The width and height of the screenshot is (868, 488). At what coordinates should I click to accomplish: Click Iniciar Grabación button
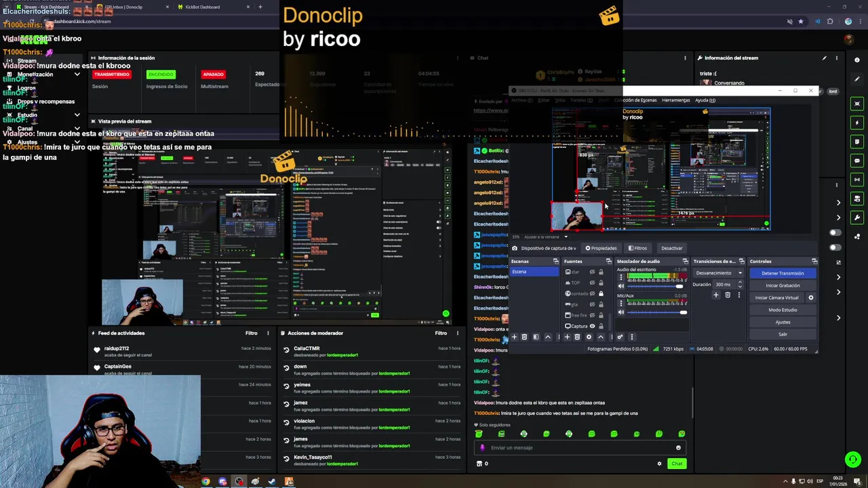(783, 285)
